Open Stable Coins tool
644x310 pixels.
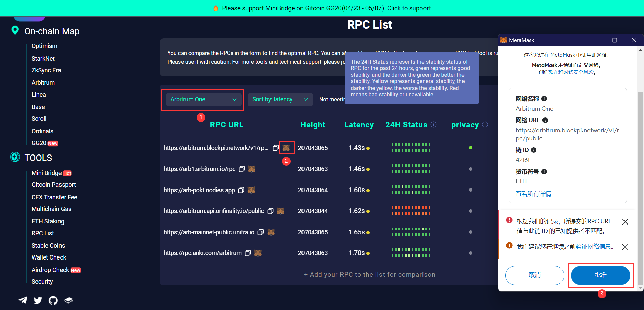point(48,246)
